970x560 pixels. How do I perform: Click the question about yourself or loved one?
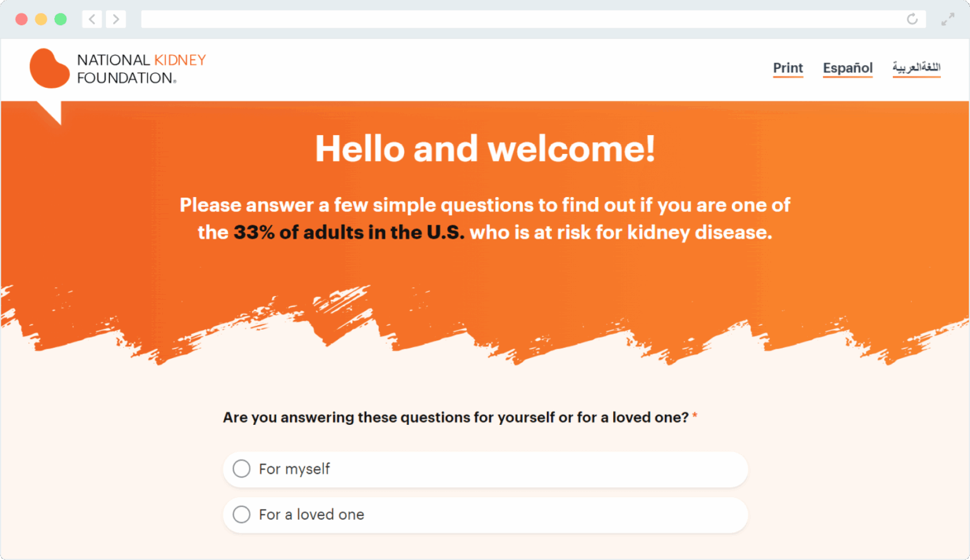click(x=455, y=417)
